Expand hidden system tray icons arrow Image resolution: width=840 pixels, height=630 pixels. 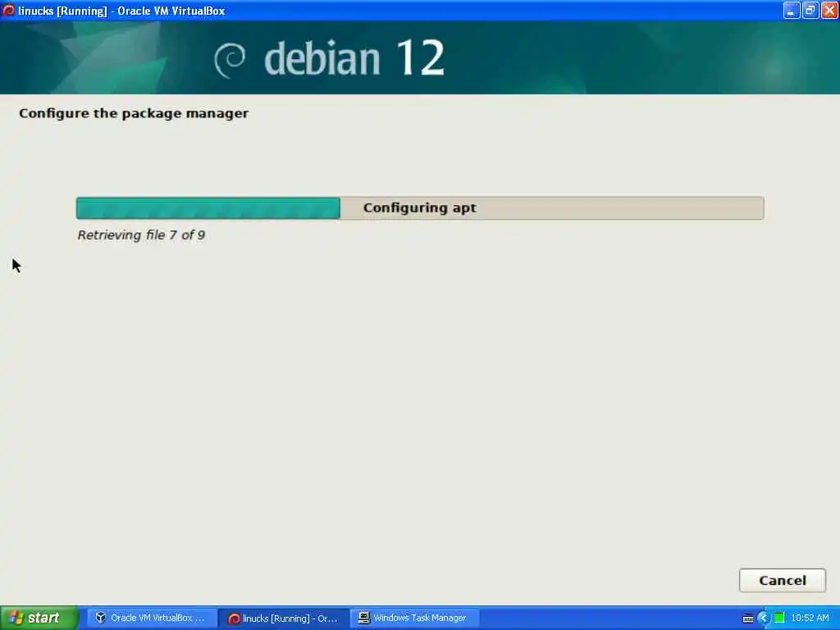coord(764,619)
